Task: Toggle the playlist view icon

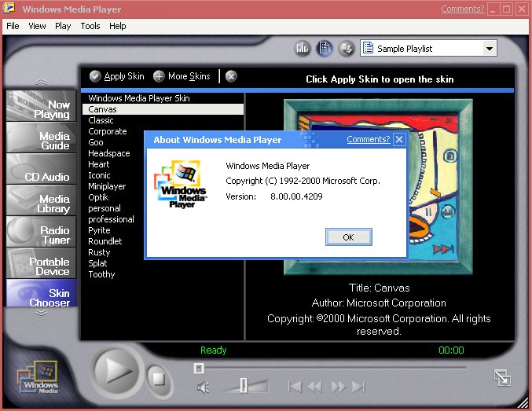Action: tap(325, 49)
